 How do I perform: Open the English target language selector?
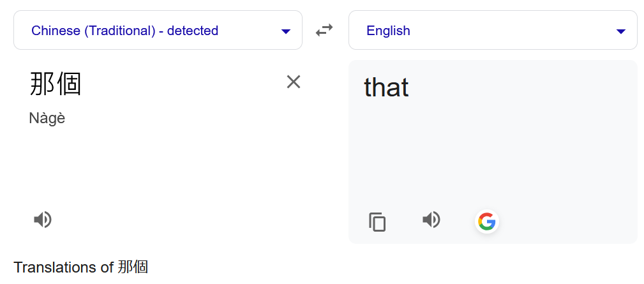[493, 31]
